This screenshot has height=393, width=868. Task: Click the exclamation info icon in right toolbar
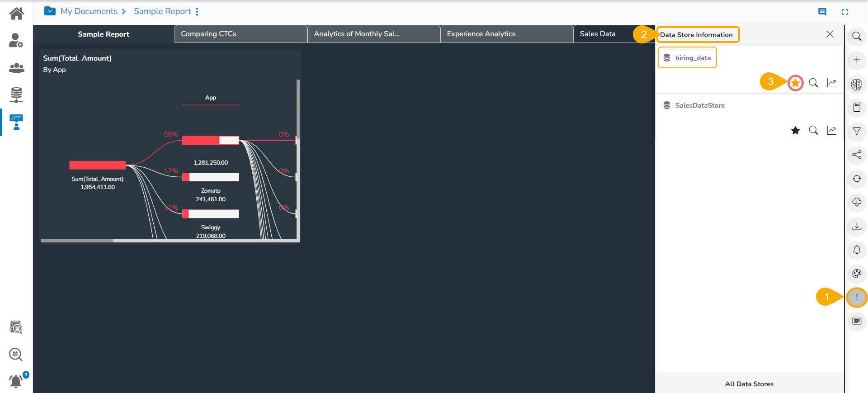(857, 297)
